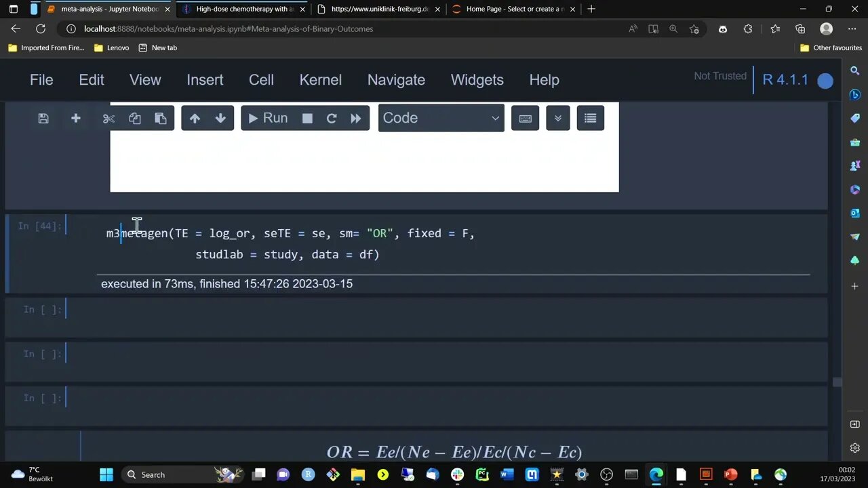Open the cell type Code dropdown

click(441, 118)
